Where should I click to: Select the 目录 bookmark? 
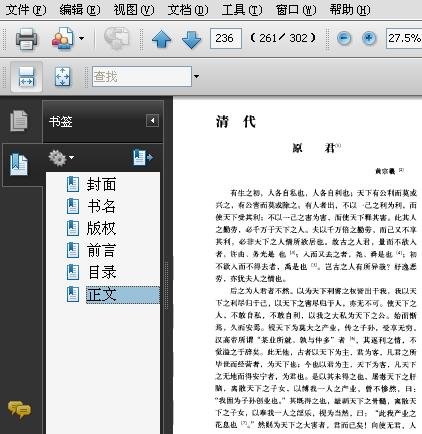point(102,272)
